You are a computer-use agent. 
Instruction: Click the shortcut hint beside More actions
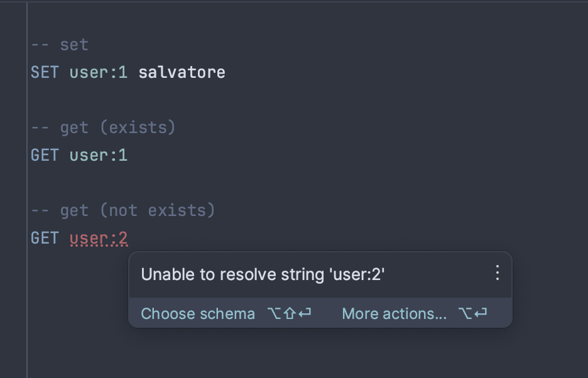click(472, 313)
